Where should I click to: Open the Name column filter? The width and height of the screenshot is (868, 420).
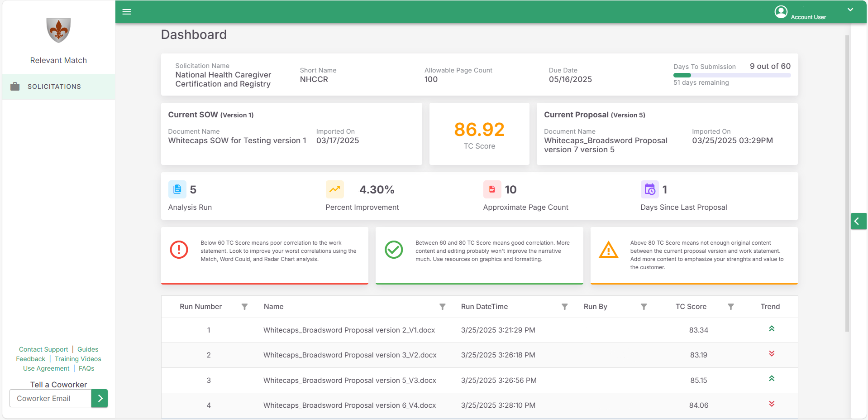pyautogui.click(x=442, y=307)
